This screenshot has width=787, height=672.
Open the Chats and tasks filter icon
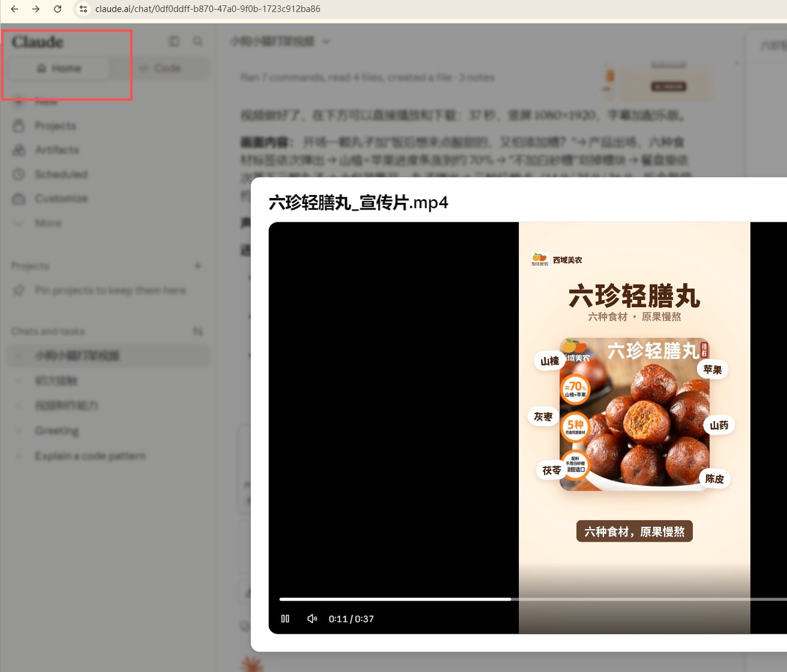pos(198,331)
